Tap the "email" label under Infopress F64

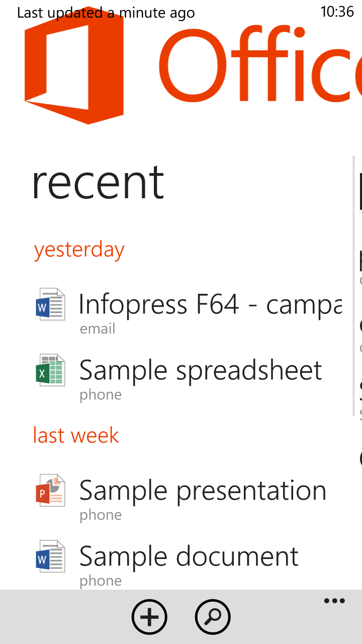98,329
